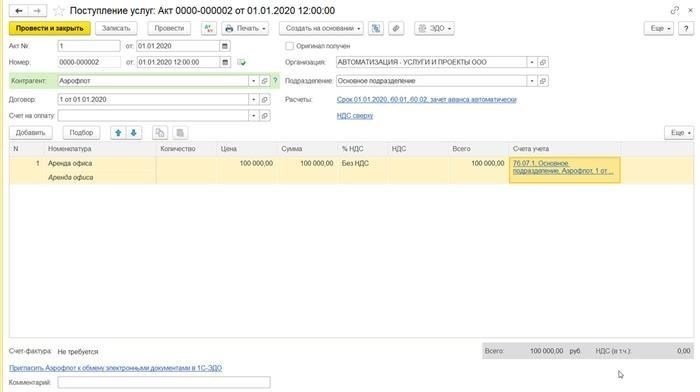Viewport: 700px width, 392px height.
Task: Click the Комментарий input field
Action: [164, 382]
